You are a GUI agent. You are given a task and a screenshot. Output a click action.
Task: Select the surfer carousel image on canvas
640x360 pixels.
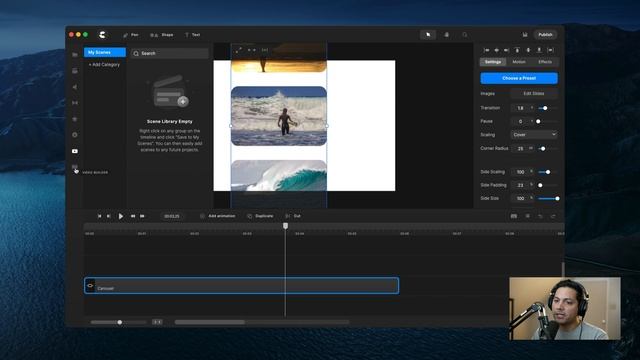click(x=279, y=116)
